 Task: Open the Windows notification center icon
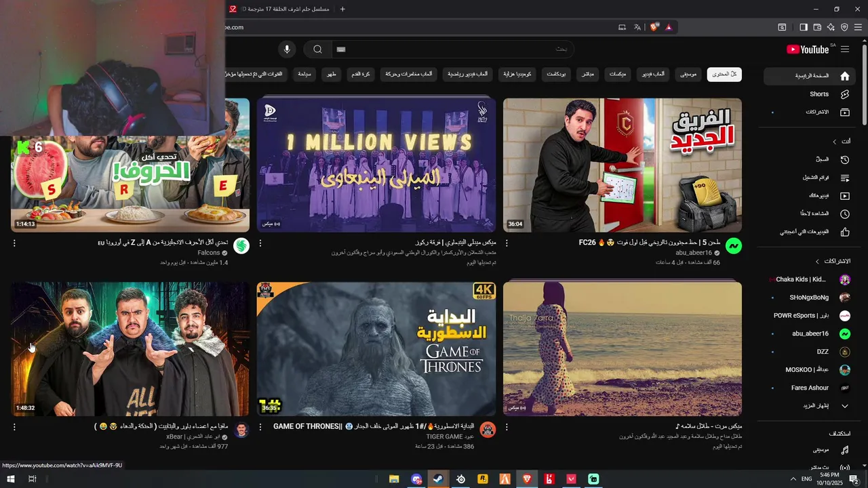pos(854,479)
